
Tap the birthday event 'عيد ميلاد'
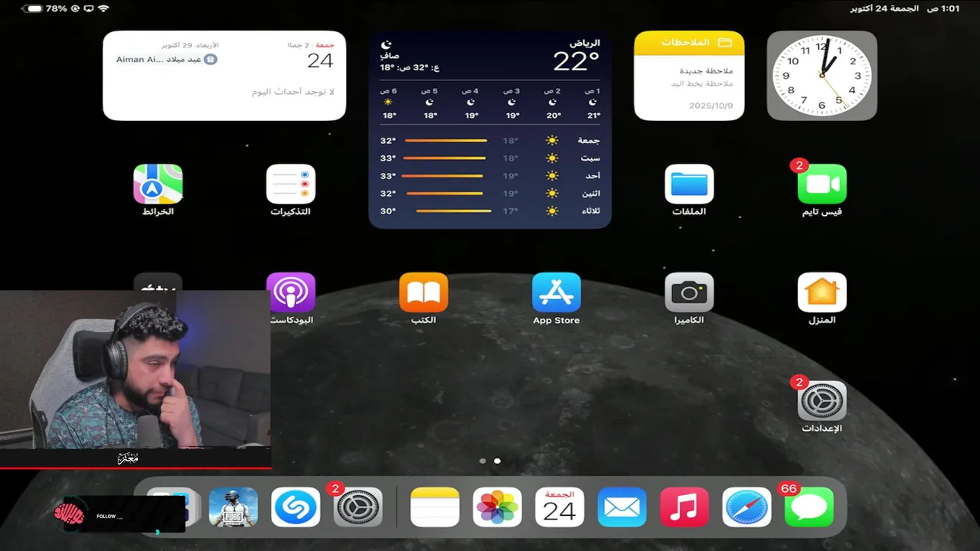pyautogui.click(x=167, y=59)
